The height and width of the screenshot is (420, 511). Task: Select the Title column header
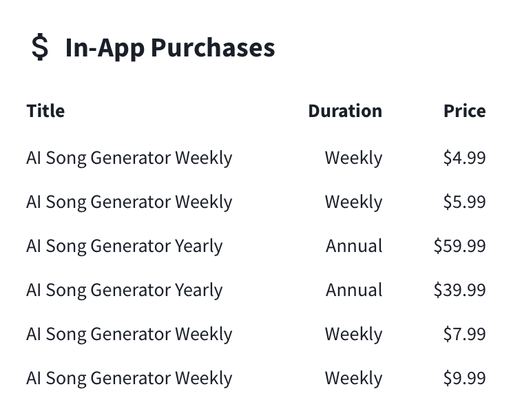[45, 111]
